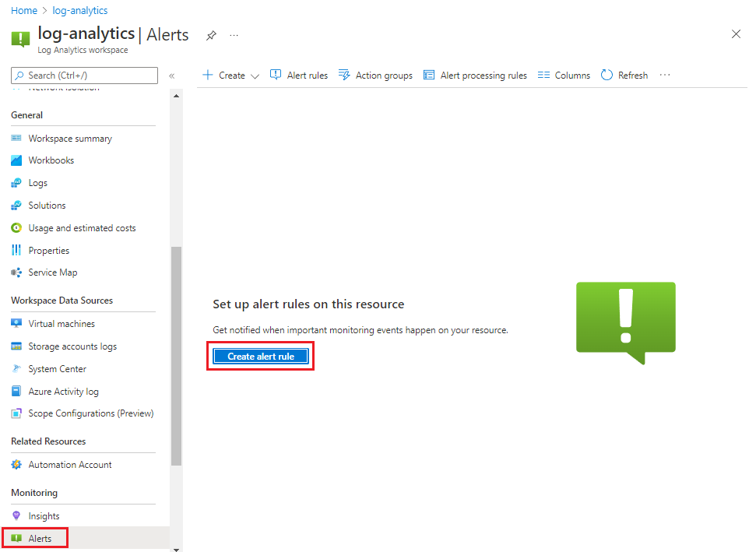Pin the log-analytics blade with pin icon
Image resolution: width=756 pixels, height=552 pixels.
click(x=211, y=35)
